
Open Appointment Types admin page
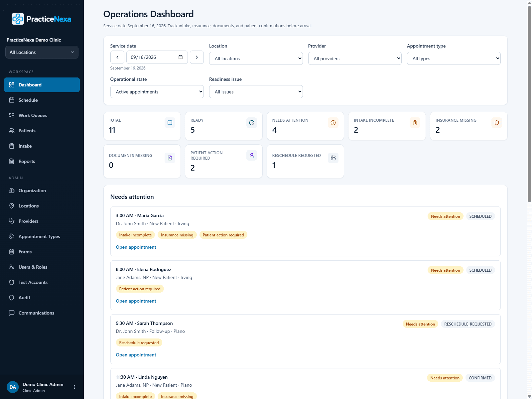(42, 236)
